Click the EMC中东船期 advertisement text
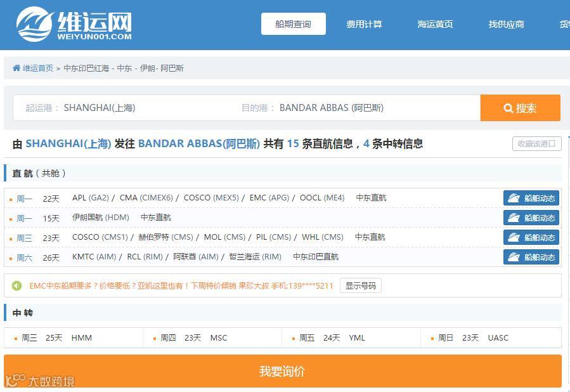Screen dimensions: 570x392 coord(181,286)
